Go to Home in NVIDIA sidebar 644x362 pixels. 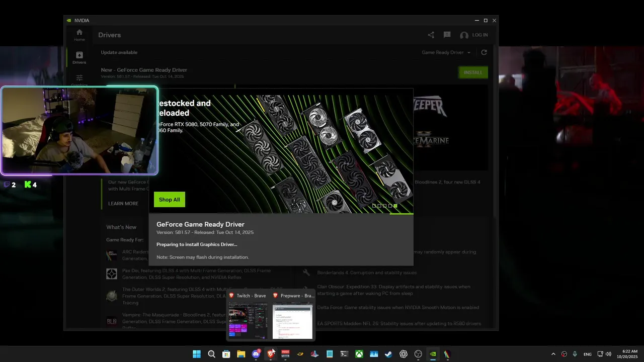pos(79,35)
